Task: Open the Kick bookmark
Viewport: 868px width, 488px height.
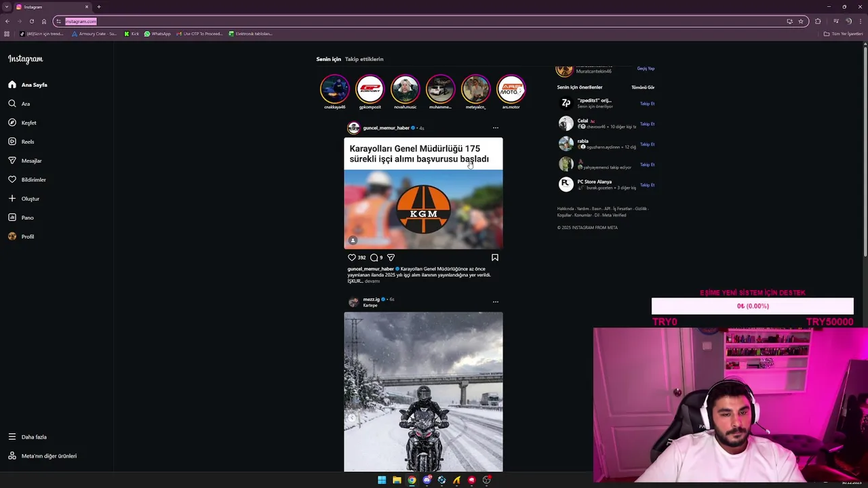Action: pyautogui.click(x=132, y=33)
